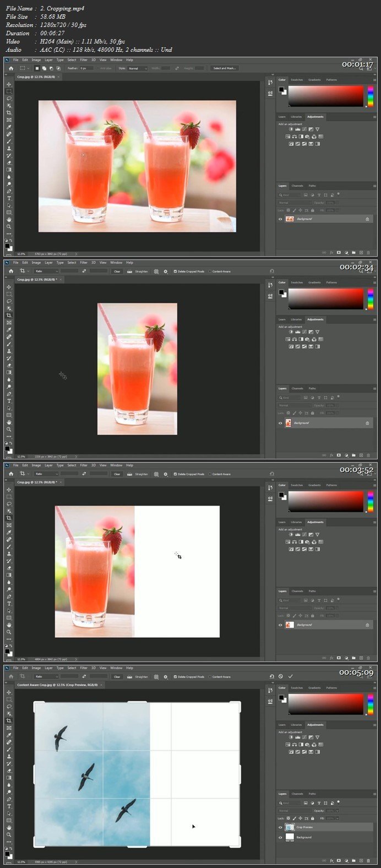Click Straighten label in the 00:05:09 frame
This screenshot has height=868, width=381.
141,677
